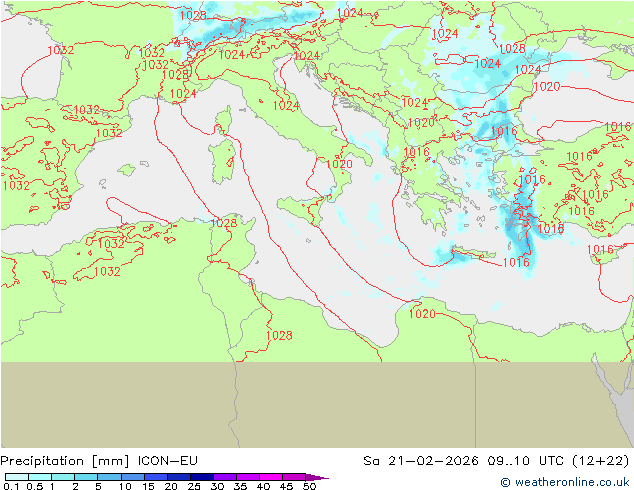This screenshot has height=490, width=634.
Task: Select the 25–30 mm legend color swatch
Action: click(201, 477)
